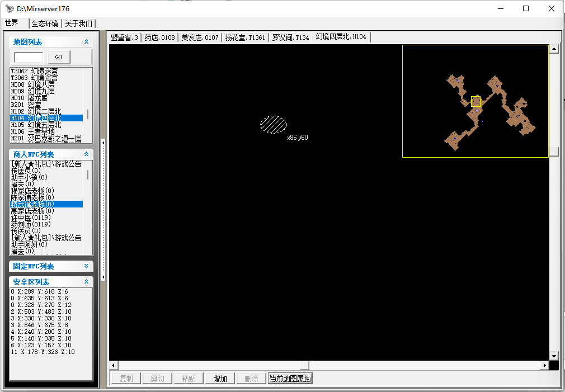
Task: Switch to map tab 美发店, 0107
Action: 200,37
